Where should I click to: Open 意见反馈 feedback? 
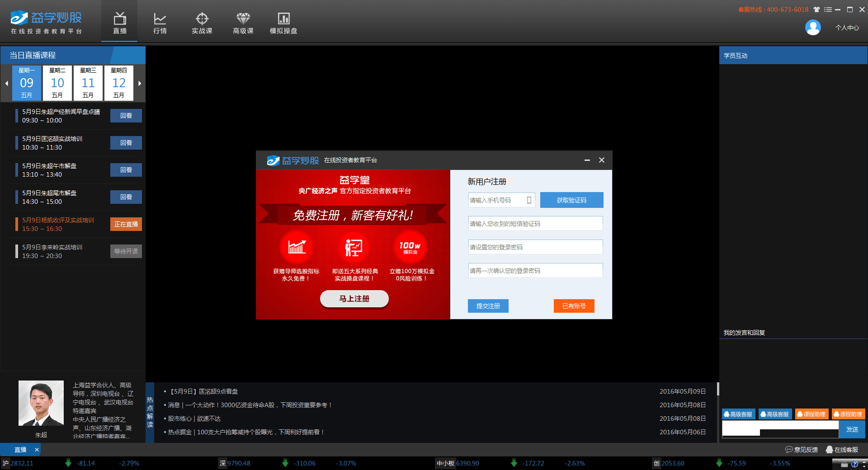click(x=802, y=450)
